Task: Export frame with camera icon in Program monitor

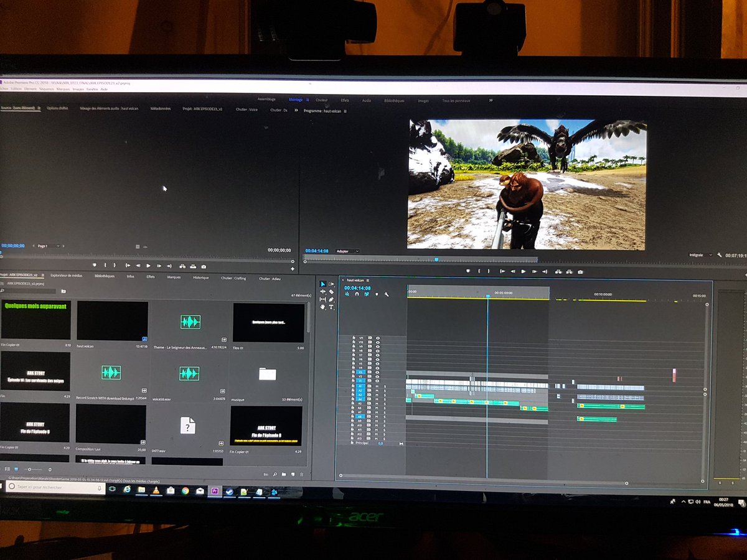Action: pyautogui.click(x=580, y=271)
